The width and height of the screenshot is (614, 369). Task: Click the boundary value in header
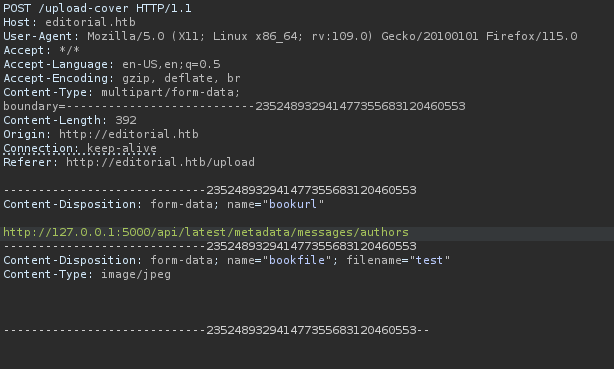[360, 107]
